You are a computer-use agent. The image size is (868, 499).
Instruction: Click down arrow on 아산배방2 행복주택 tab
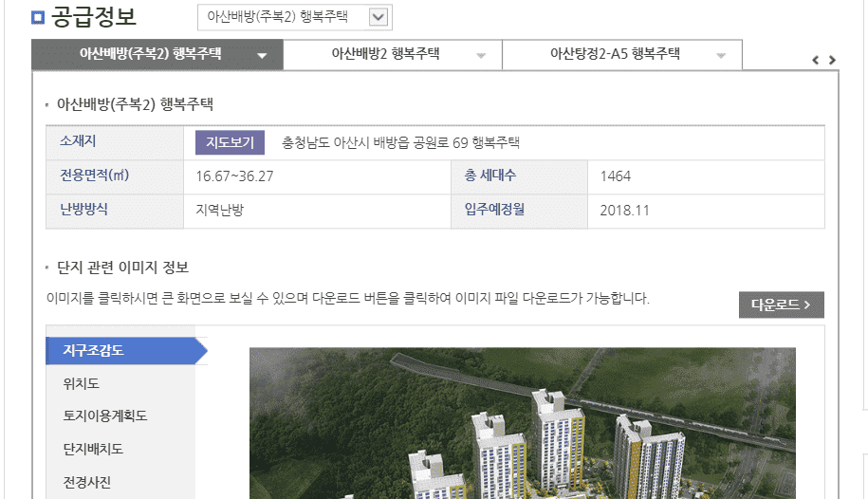point(481,56)
